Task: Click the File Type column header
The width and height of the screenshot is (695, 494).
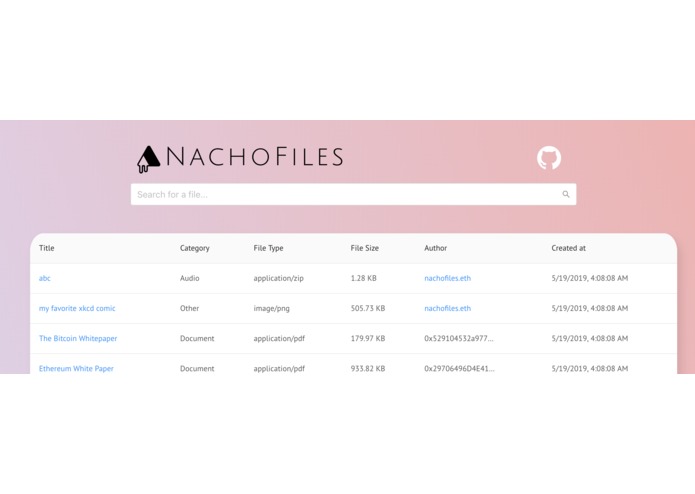Action: (268, 248)
